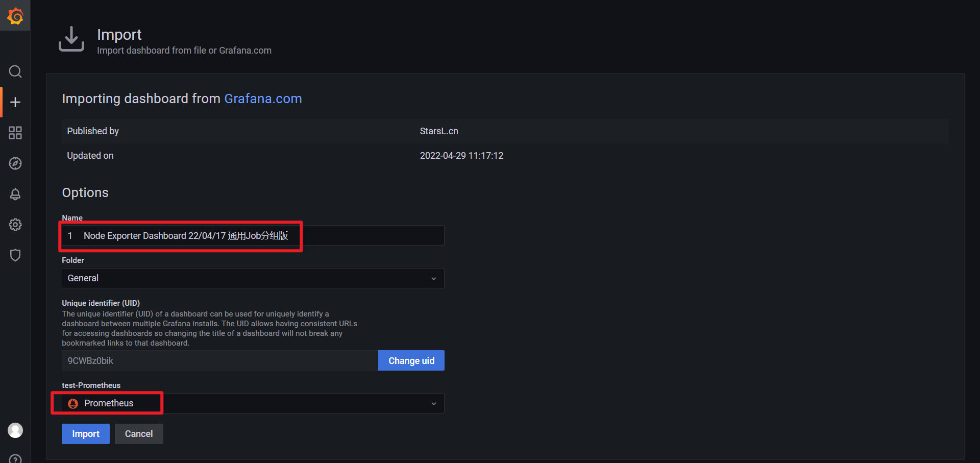Click the test-Prometheus label
This screenshot has width=980, height=463.
pyautogui.click(x=91, y=385)
